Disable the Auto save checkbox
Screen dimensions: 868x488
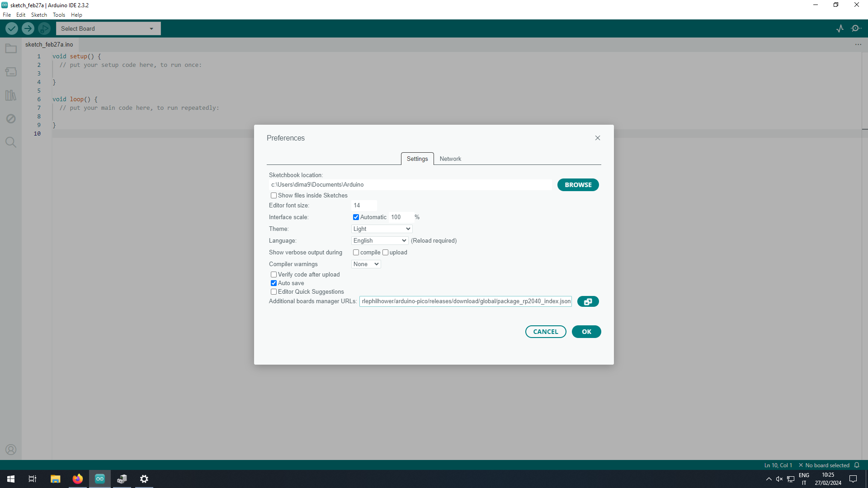coord(274,283)
